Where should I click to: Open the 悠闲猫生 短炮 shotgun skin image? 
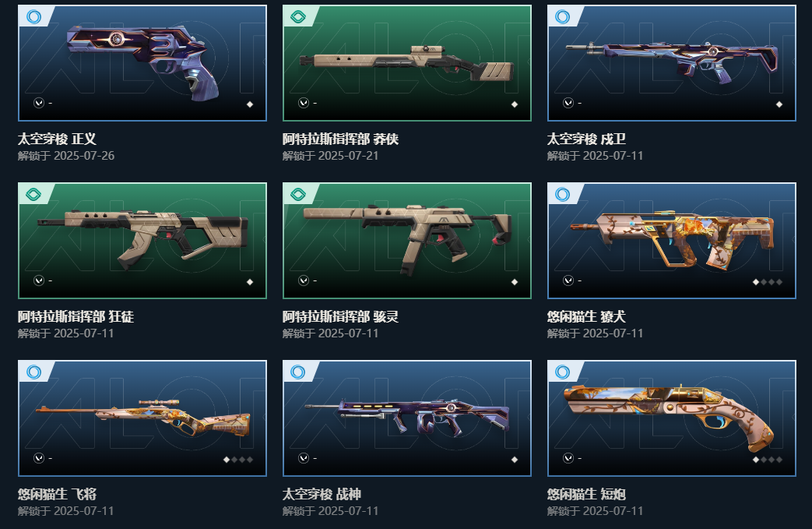point(672,418)
